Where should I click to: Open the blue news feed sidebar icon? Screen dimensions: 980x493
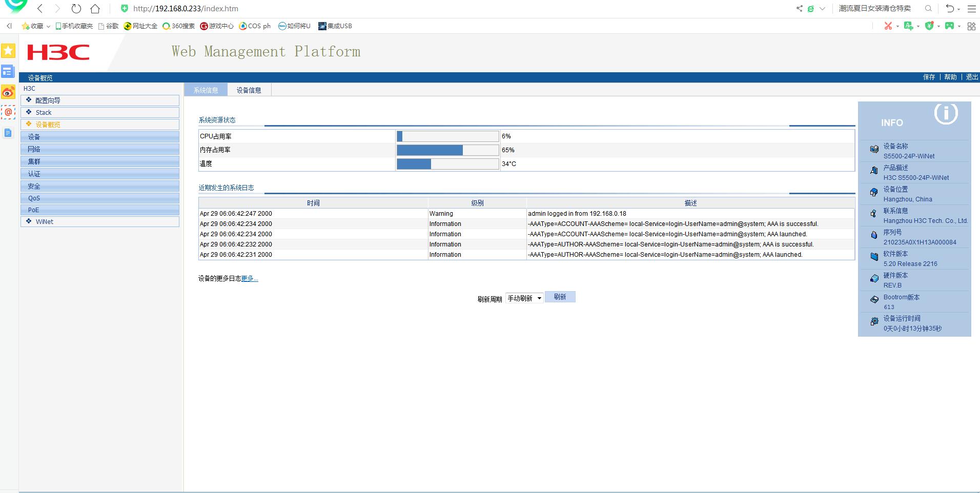tap(8, 71)
